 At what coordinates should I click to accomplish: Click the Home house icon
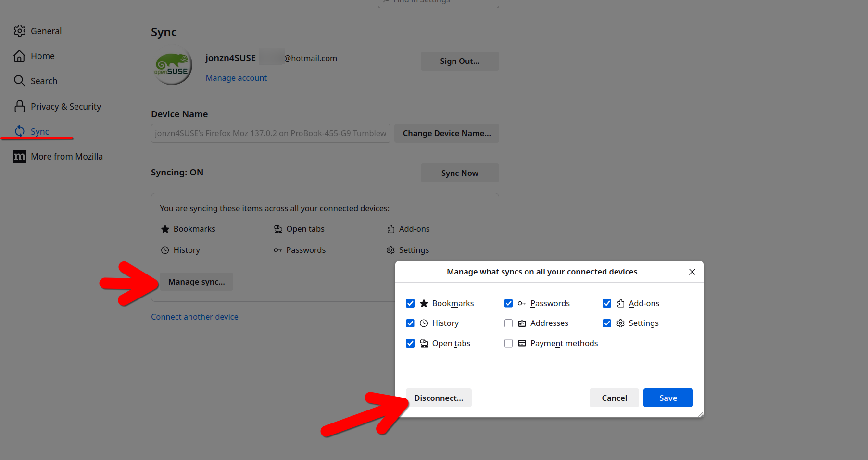click(19, 56)
